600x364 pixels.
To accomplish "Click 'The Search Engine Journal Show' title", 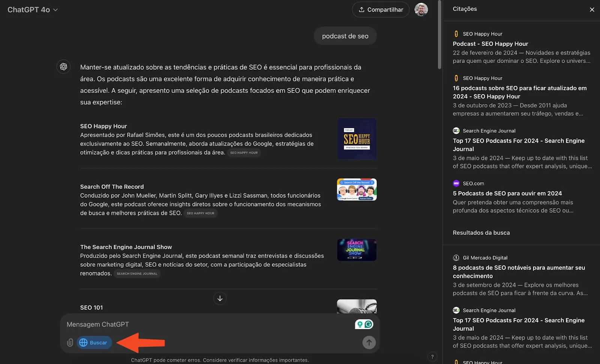I will [126, 247].
